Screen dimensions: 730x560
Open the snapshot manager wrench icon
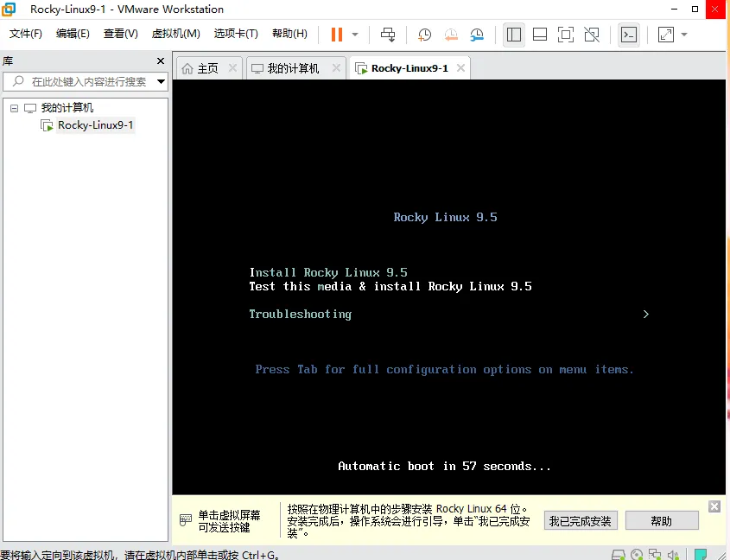pyautogui.click(x=476, y=35)
